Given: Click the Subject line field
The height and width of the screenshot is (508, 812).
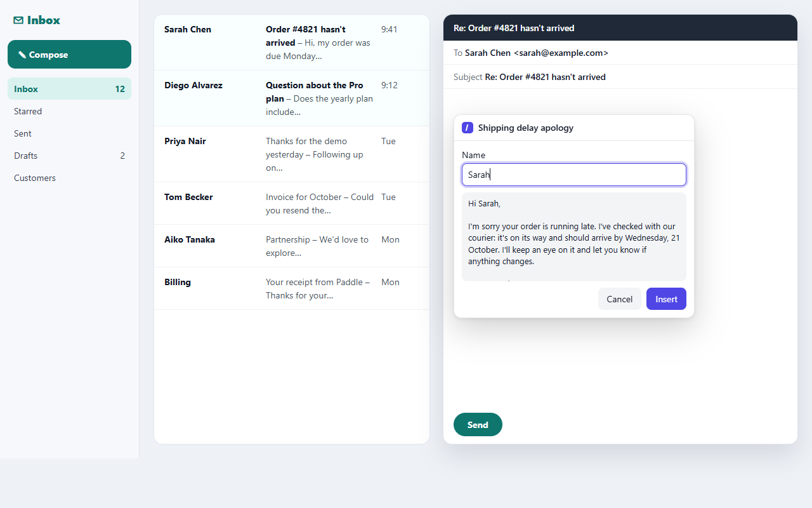Looking at the screenshot, I should [620, 77].
